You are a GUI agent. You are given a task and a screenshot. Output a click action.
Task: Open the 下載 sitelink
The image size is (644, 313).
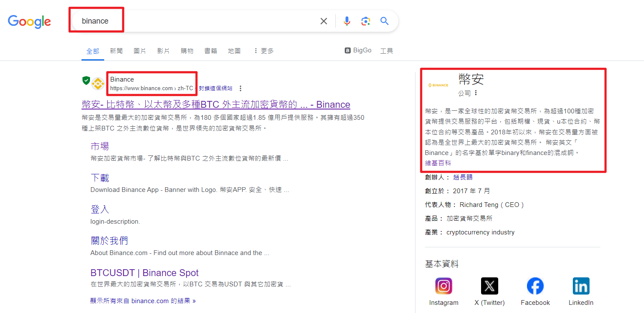pos(99,178)
